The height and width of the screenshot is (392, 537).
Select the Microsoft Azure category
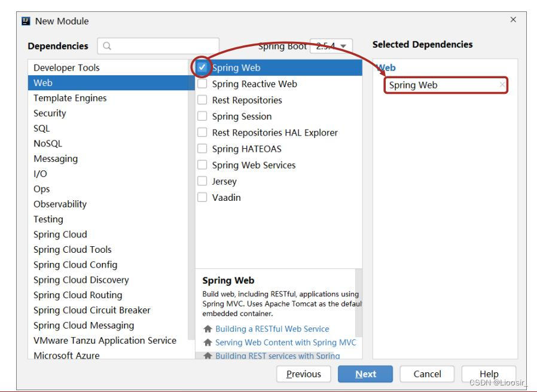click(108, 354)
